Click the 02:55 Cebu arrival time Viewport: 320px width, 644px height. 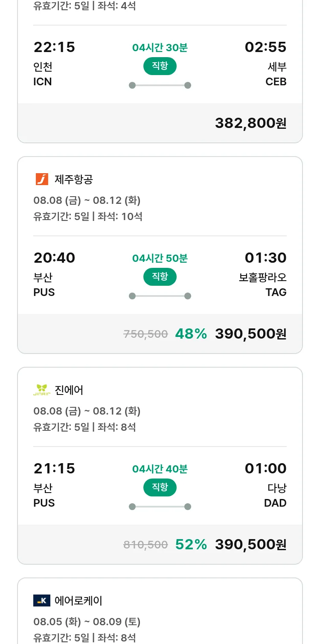(265, 47)
